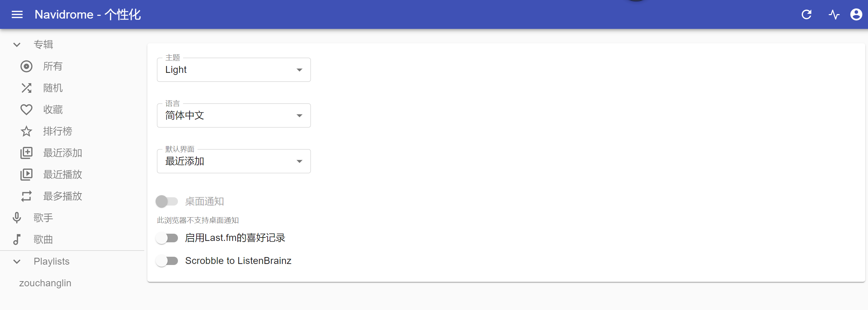
Task: Click the shuffle icon for 随机
Action: [x=26, y=88]
